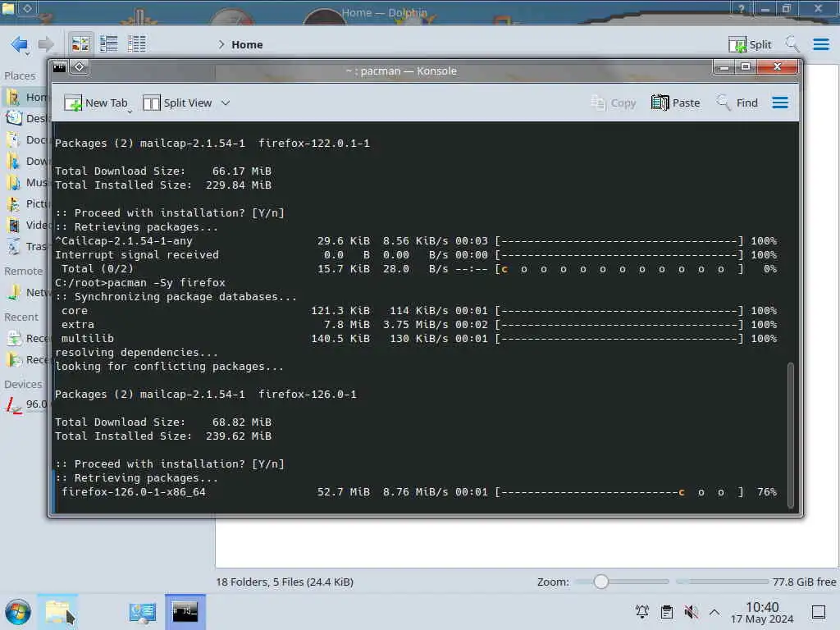
Task: Switch Dolphin to Details view mode
Action: (x=137, y=44)
